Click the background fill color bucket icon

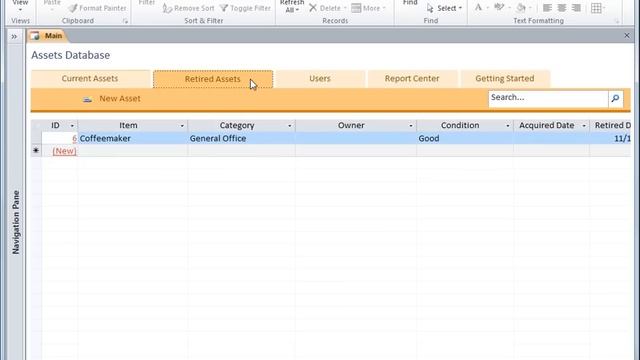521,7
